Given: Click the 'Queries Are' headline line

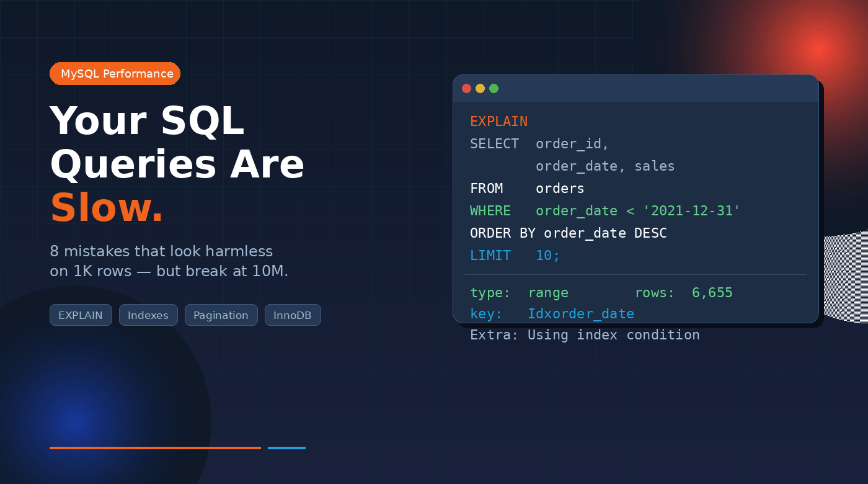Looking at the screenshot, I should click(x=177, y=165).
